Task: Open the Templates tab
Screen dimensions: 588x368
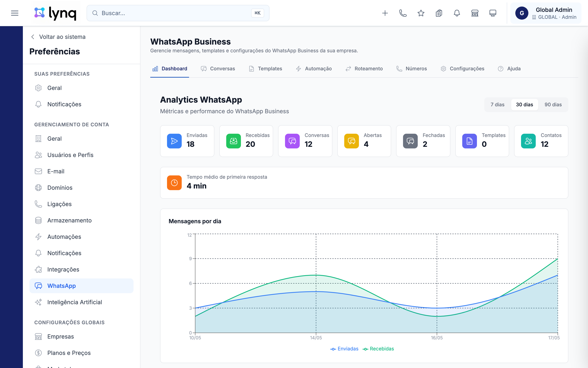Action: pyautogui.click(x=265, y=69)
